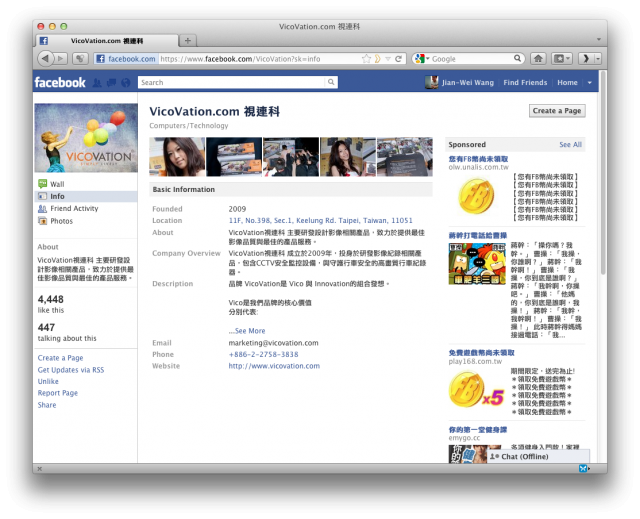Click the browser Forward arrow button
This screenshot has width=640, height=519.
[x=61, y=59]
